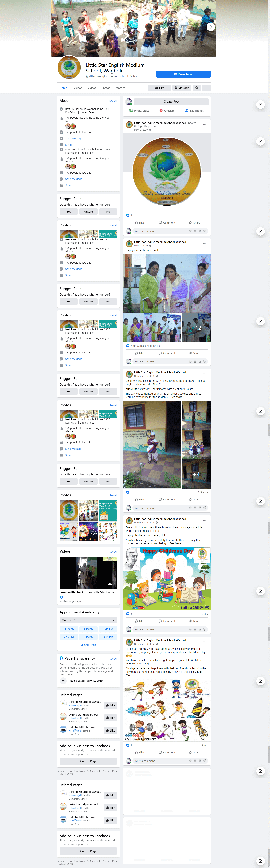Viewport: 270px width, 868px height.
Task: Open See All in Page Transparency
Action: click(113, 658)
